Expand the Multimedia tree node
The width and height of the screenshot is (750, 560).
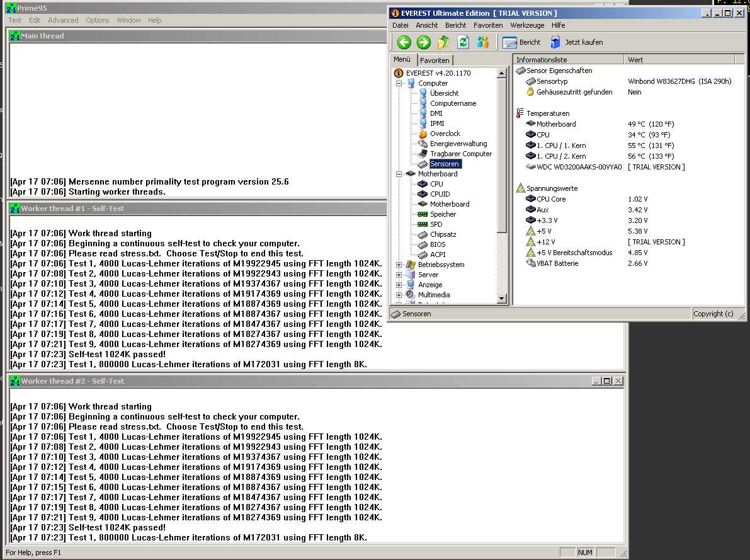399,295
